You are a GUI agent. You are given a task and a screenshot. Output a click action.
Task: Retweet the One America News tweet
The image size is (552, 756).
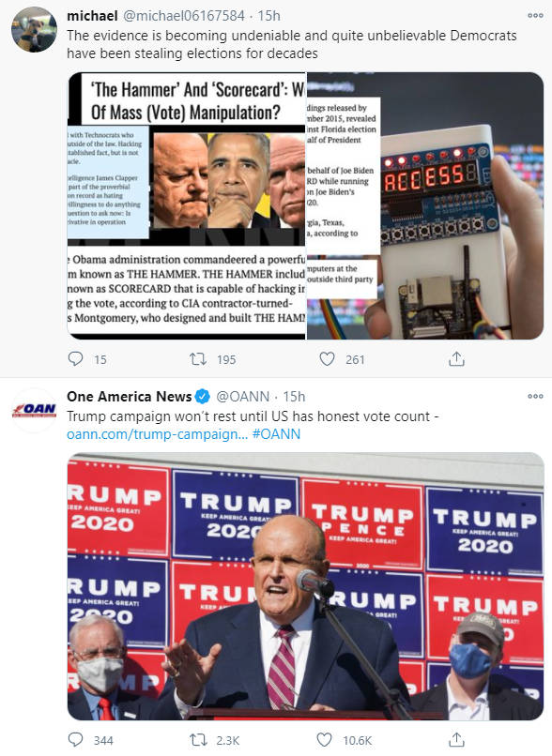pos(198,740)
